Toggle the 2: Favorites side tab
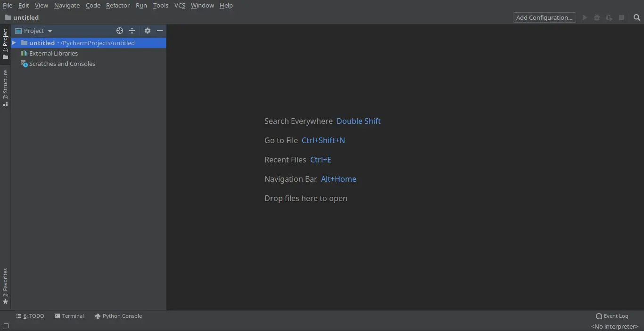The image size is (644, 331). coord(5,287)
